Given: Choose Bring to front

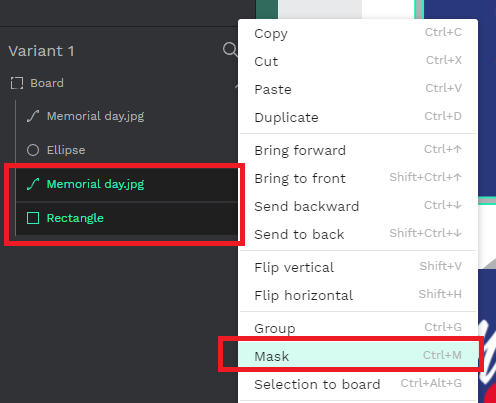Looking at the screenshot, I should pos(358,178).
